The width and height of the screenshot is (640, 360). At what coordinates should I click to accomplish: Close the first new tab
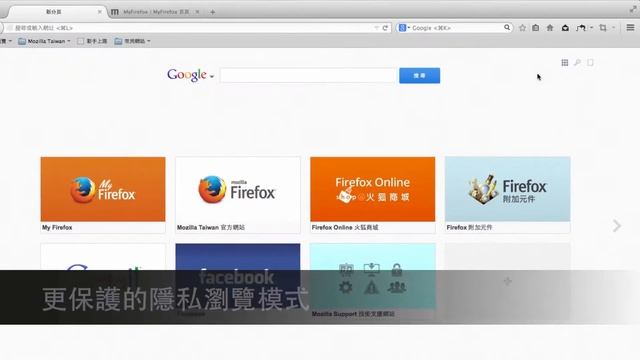point(100,12)
